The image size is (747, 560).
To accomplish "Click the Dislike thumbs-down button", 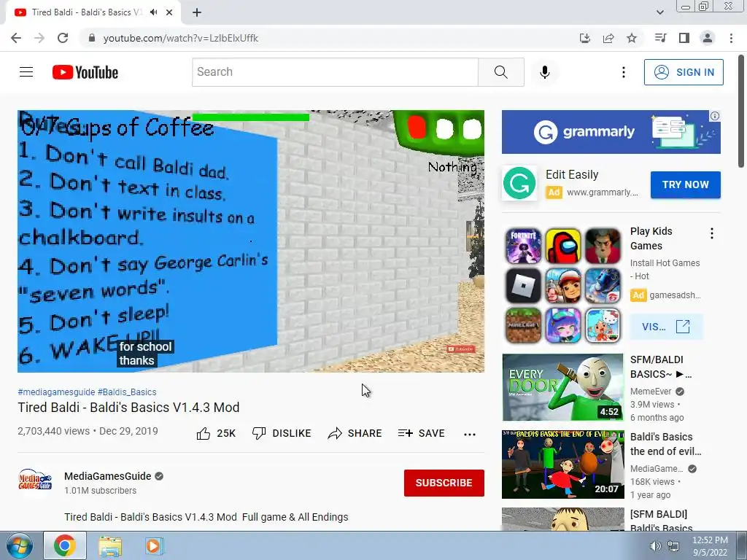I will pyautogui.click(x=282, y=433).
